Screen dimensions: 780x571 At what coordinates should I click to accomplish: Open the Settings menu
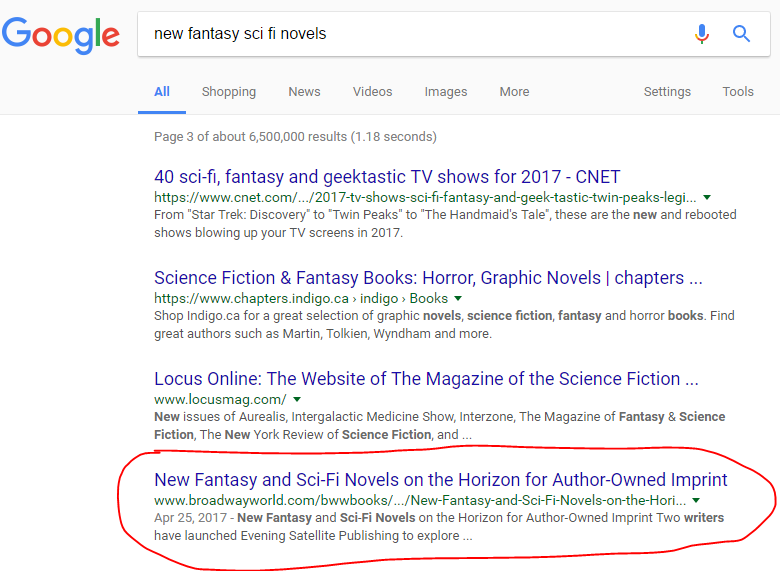[x=667, y=92]
